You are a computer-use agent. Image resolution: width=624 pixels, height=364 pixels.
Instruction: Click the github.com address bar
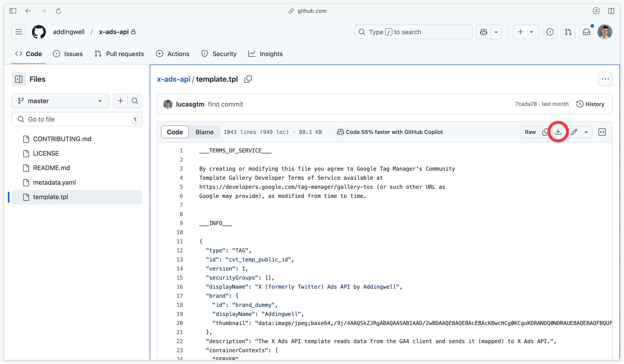click(307, 11)
